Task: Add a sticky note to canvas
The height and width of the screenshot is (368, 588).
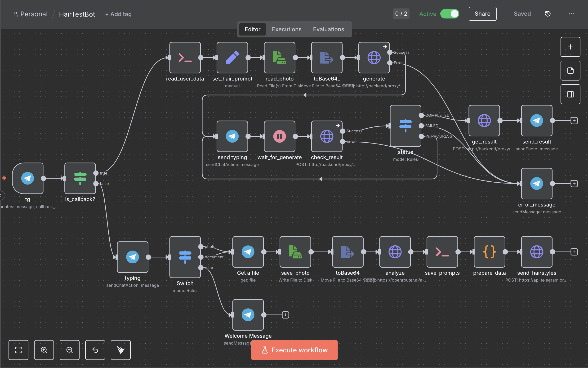Action: (570, 71)
